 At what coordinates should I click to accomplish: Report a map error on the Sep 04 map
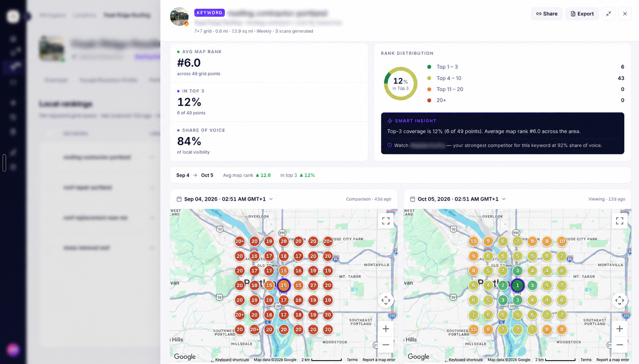click(379, 360)
